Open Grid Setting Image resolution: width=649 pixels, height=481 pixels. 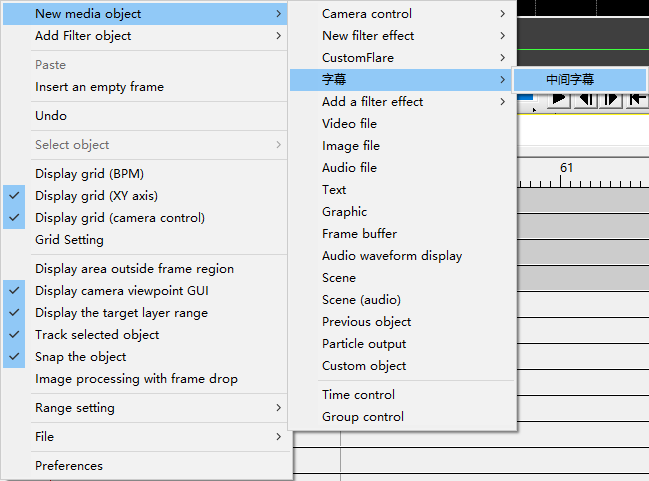(x=69, y=240)
